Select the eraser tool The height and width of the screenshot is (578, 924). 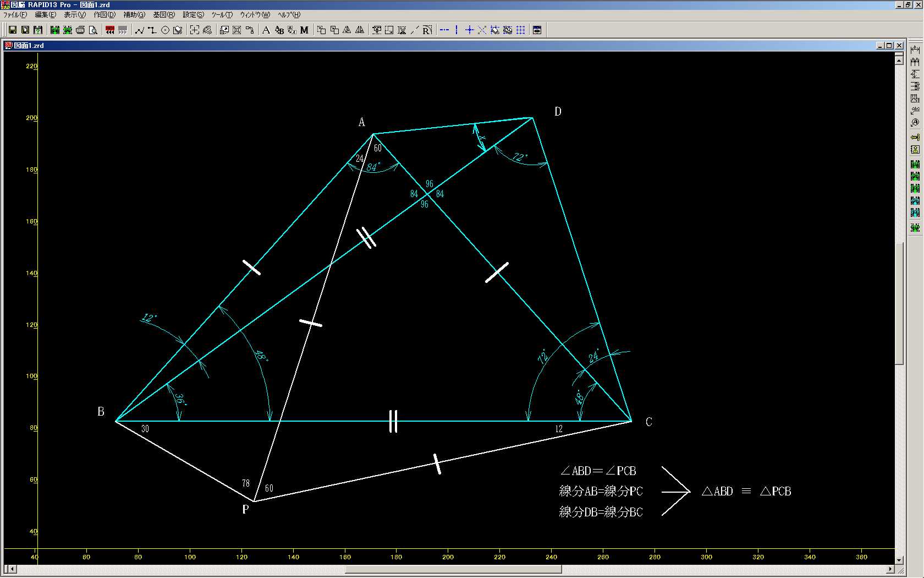click(x=178, y=30)
